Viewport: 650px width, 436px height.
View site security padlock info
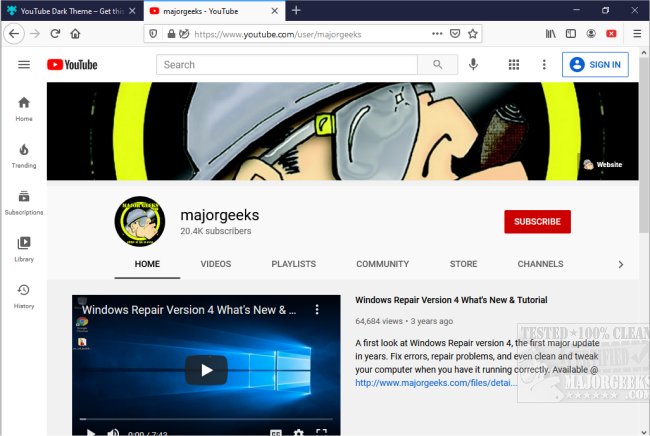point(171,34)
